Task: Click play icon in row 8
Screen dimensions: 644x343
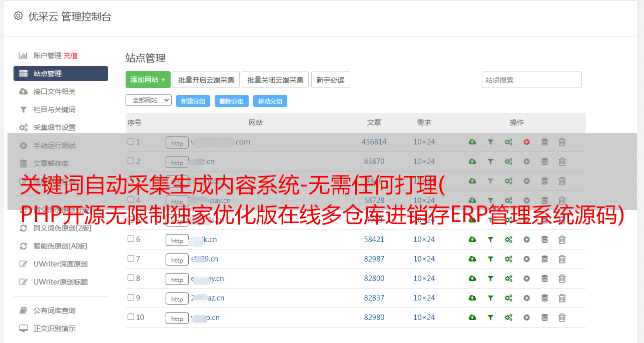Action: click(x=526, y=278)
